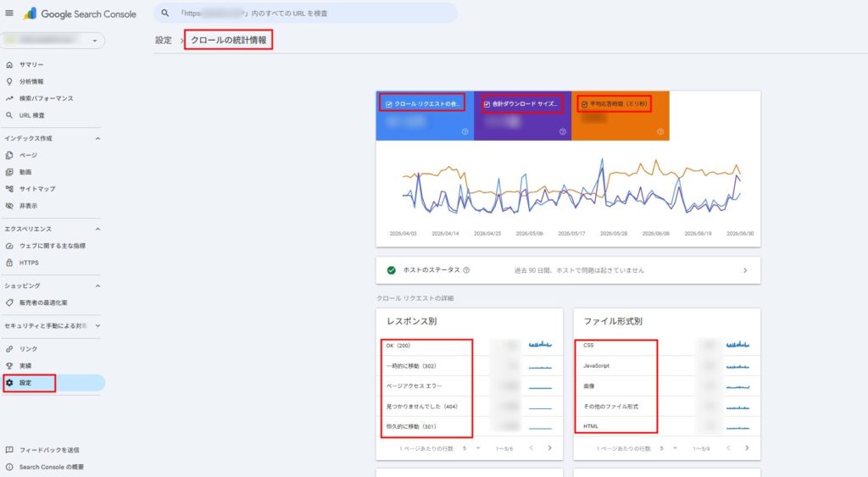Screen dimensions: 868x477
Task: Focus the URL inspection search field
Action: pyautogui.click(x=305, y=13)
